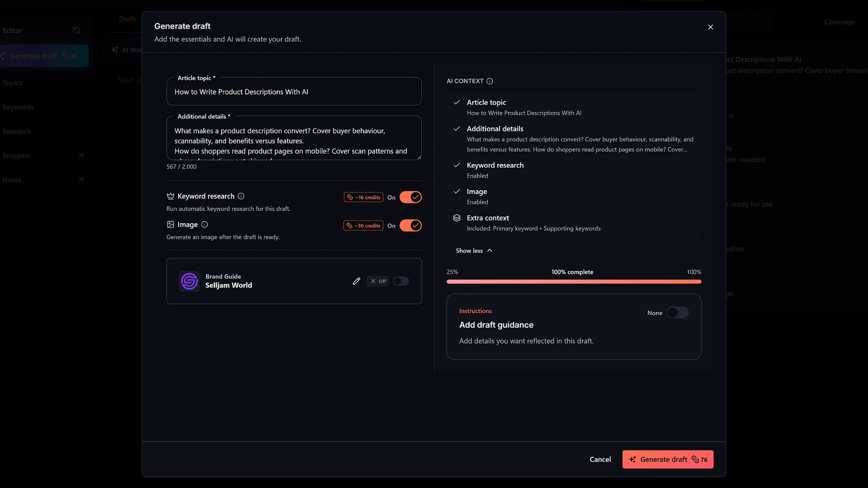
Task: Turn off Keyword research toggle
Action: pyautogui.click(x=410, y=197)
